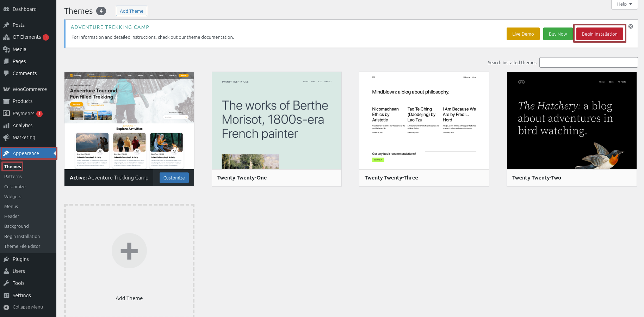
Task: Open the Plugins menu label
Action: (x=21, y=259)
